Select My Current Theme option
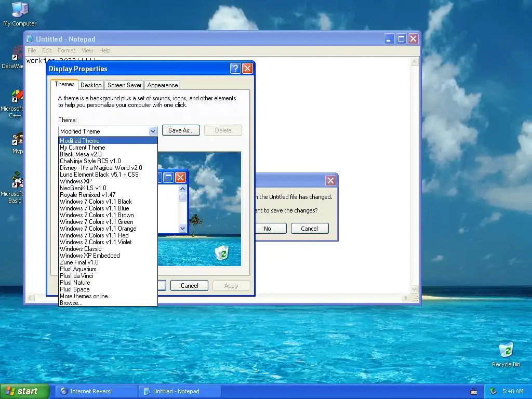The width and height of the screenshot is (532, 399). pos(108,147)
